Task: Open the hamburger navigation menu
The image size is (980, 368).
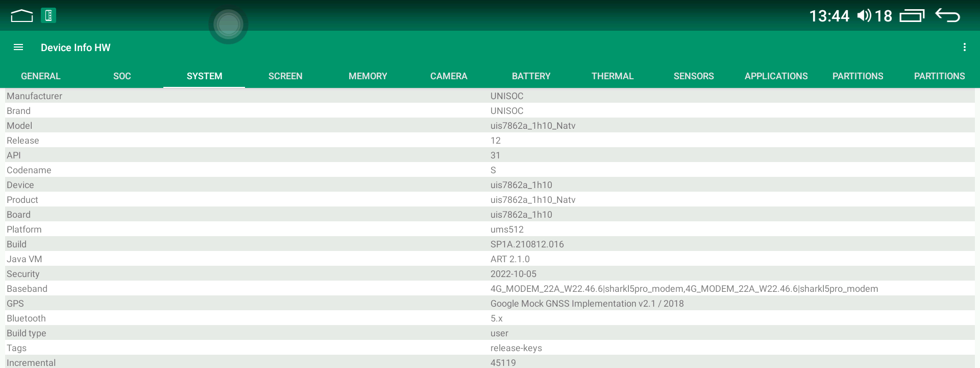Action: click(18, 48)
